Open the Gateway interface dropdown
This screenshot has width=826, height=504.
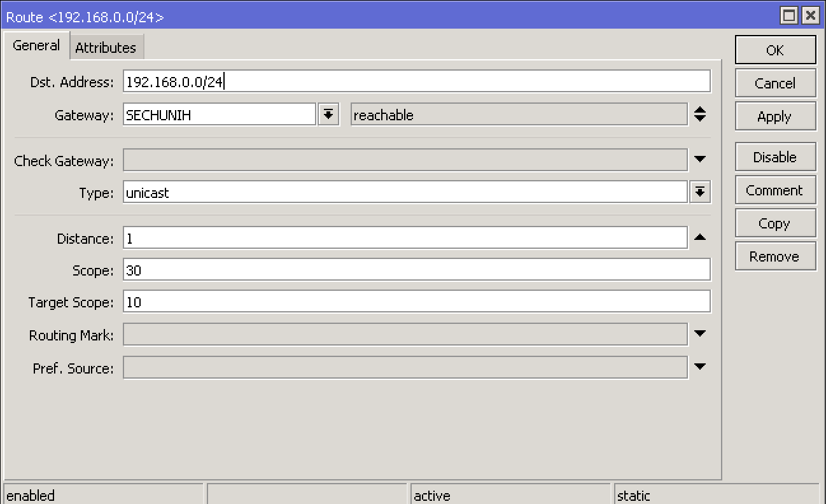click(x=328, y=115)
